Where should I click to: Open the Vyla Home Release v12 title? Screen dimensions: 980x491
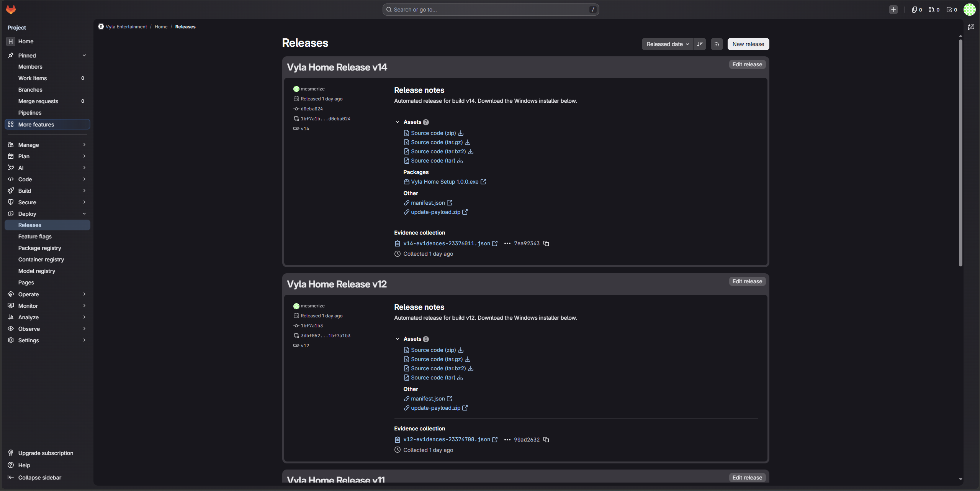(337, 284)
